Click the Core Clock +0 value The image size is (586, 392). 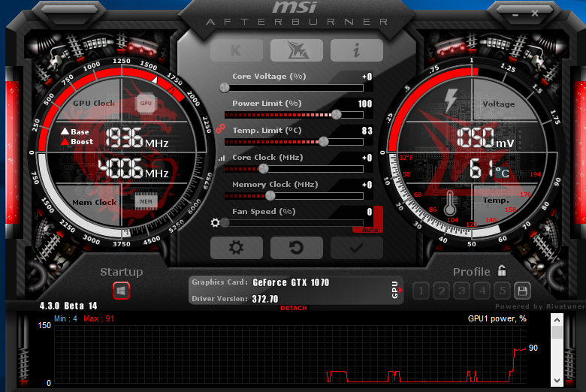coord(367,158)
